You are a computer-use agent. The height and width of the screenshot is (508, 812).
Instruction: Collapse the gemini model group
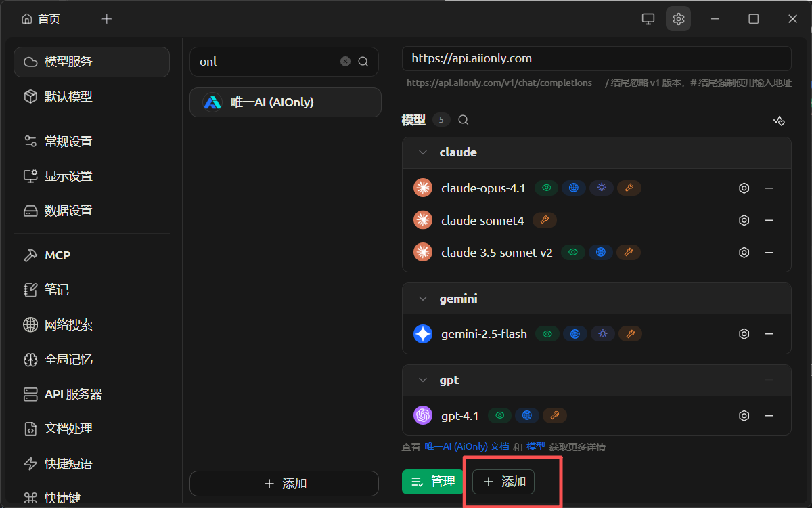click(423, 299)
